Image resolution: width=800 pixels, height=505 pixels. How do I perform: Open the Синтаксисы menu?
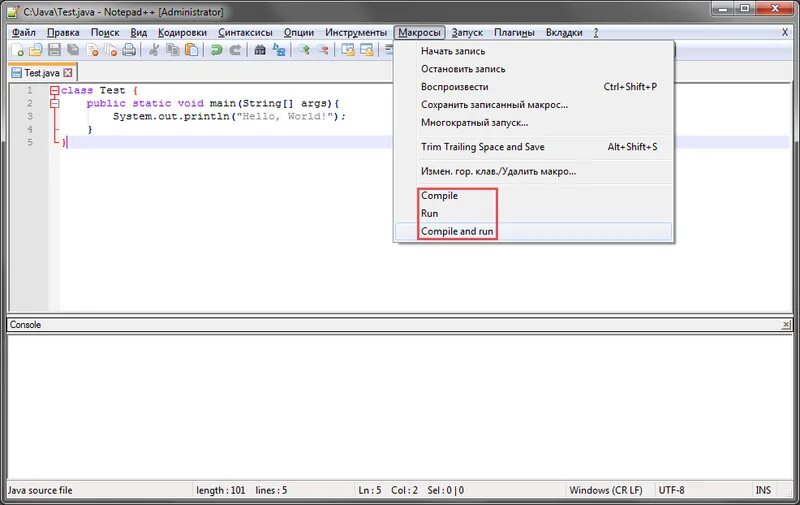point(245,33)
